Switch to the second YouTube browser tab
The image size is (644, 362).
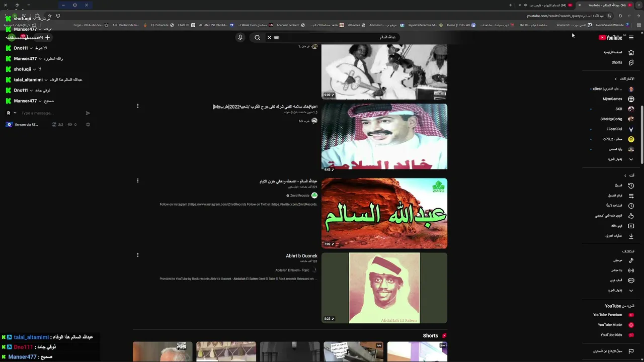(x=549, y=5)
